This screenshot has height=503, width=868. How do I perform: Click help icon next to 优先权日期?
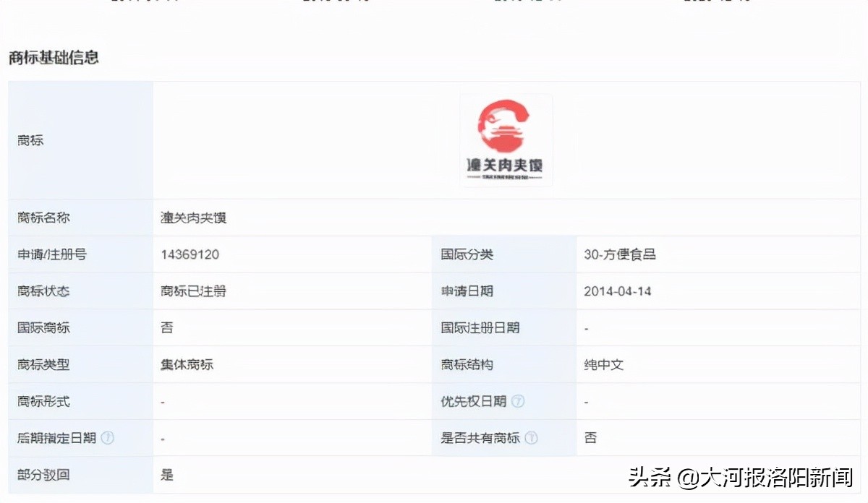tap(518, 401)
